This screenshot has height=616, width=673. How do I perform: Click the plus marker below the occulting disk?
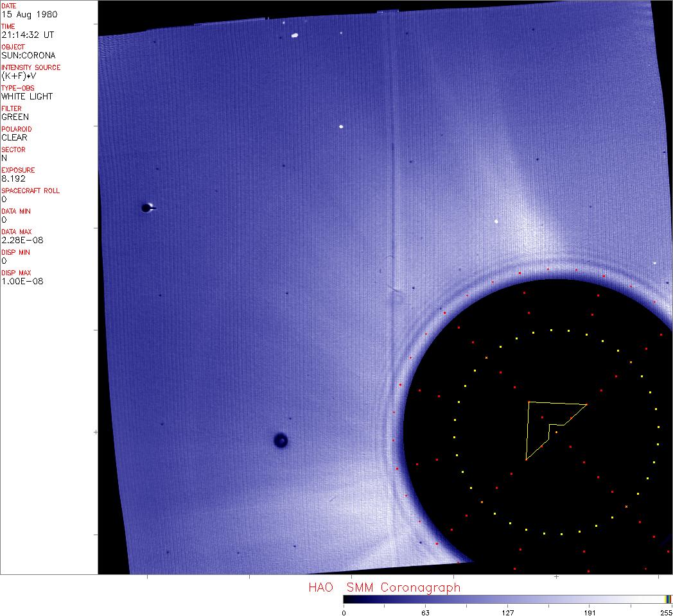[556, 577]
